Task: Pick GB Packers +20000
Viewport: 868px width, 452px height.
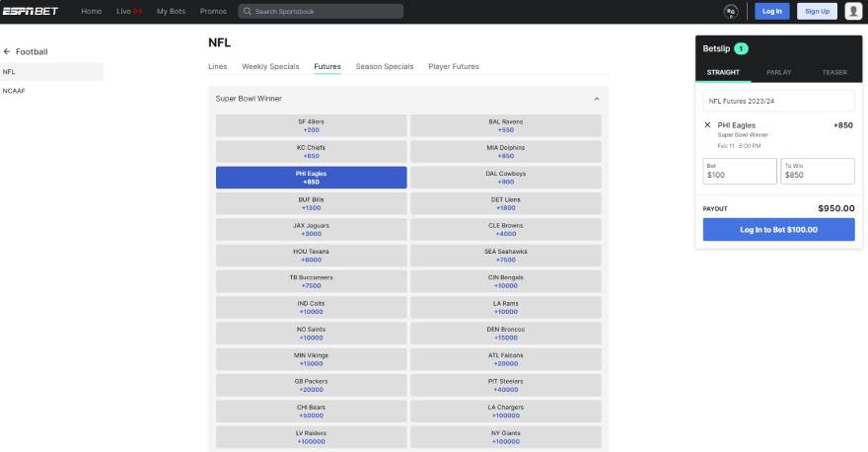Action: tap(311, 386)
